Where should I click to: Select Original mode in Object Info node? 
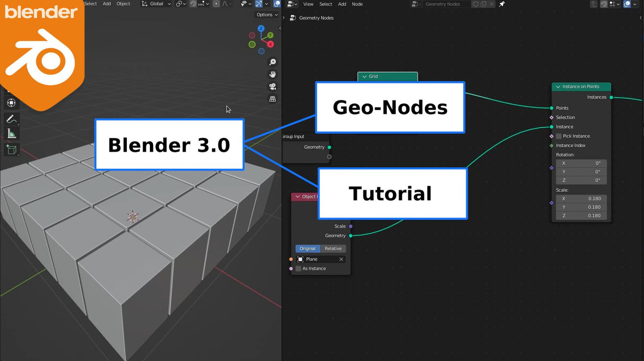[308, 249]
